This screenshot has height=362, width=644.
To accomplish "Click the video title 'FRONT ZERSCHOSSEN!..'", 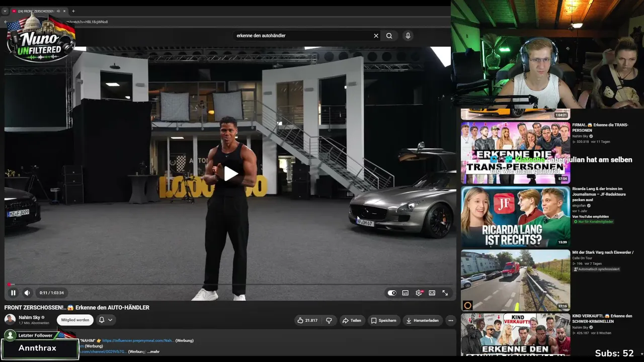I will (77, 307).
